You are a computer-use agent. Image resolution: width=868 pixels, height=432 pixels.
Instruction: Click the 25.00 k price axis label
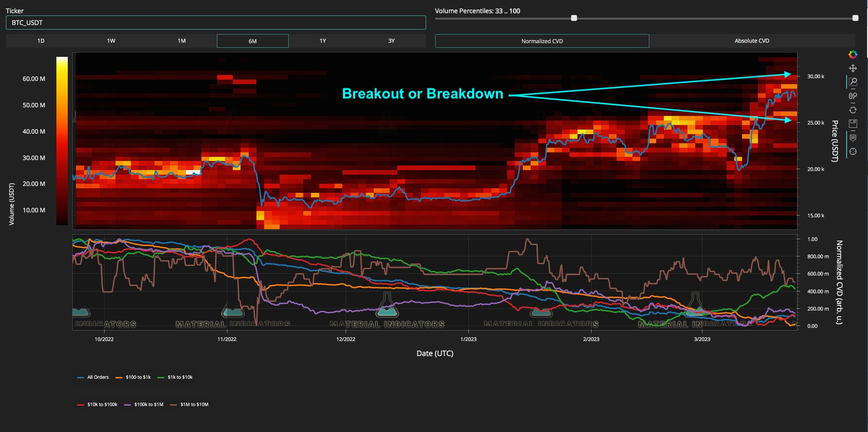(x=816, y=123)
